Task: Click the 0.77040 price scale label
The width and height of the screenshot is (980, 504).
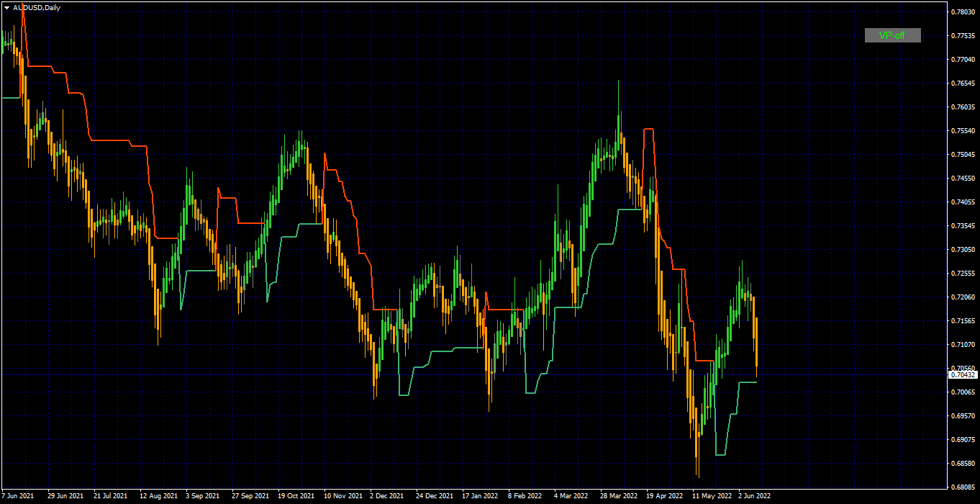Action: [x=962, y=60]
